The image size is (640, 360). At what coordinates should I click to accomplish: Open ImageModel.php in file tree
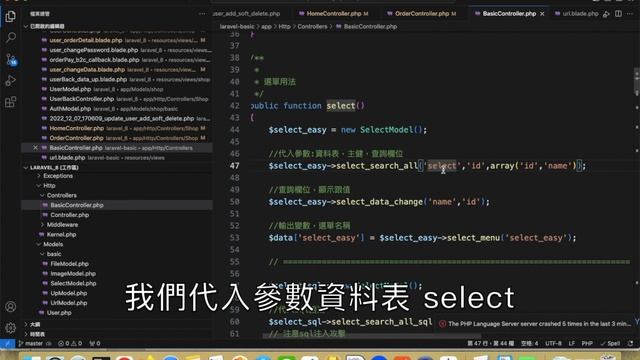click(73, 274)
